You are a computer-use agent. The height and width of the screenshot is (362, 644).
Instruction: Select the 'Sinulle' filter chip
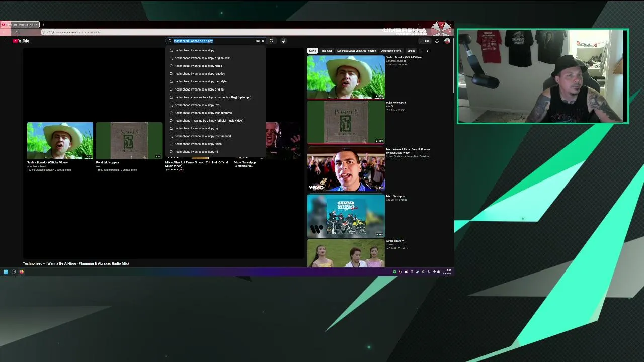click(411, 51)
